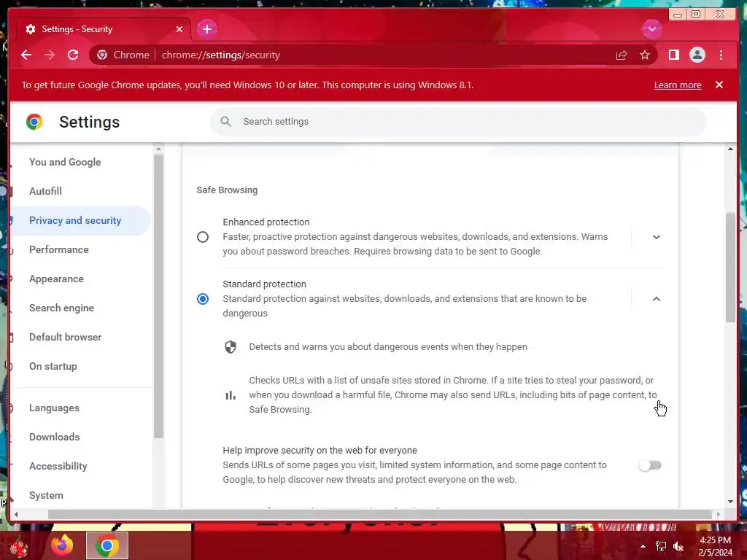Click the horizontal scrollbar left arrow
The image size is (747, 560).
(x=16, y=514)
